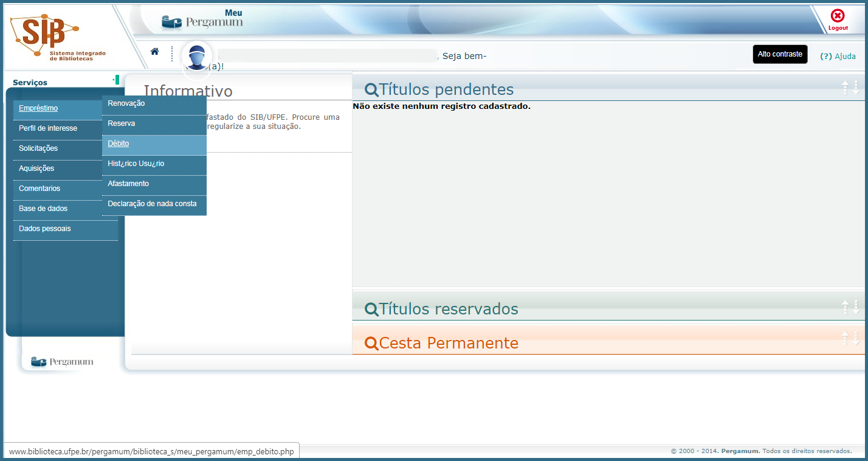Open Renovação in the submenu
This screenshot has height=461, width=868.
point(126,103)
